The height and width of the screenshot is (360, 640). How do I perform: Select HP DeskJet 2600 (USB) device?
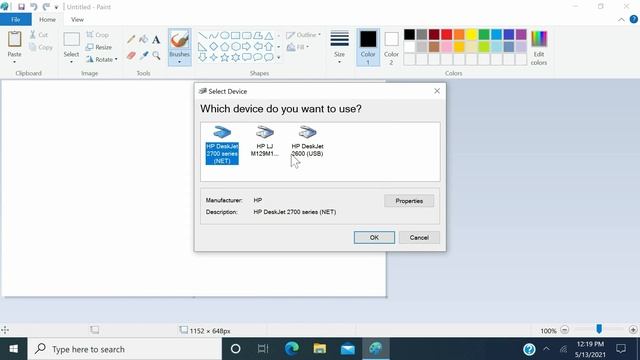307,142
